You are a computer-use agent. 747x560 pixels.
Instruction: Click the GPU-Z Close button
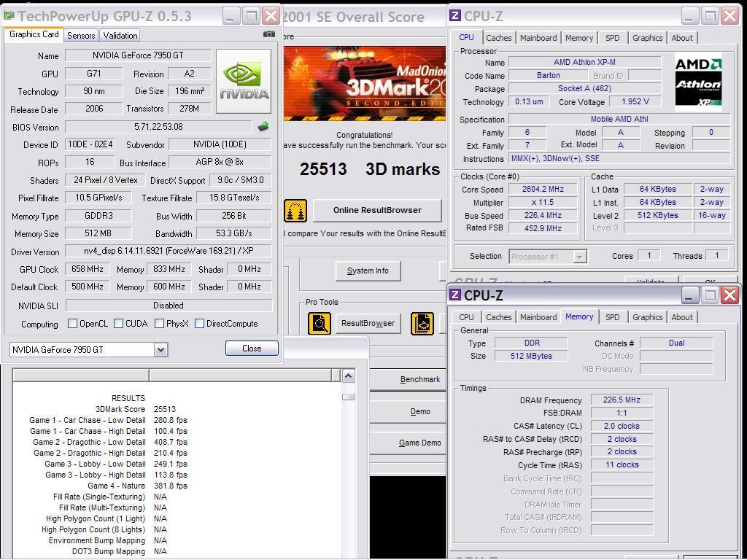(252, 348)
